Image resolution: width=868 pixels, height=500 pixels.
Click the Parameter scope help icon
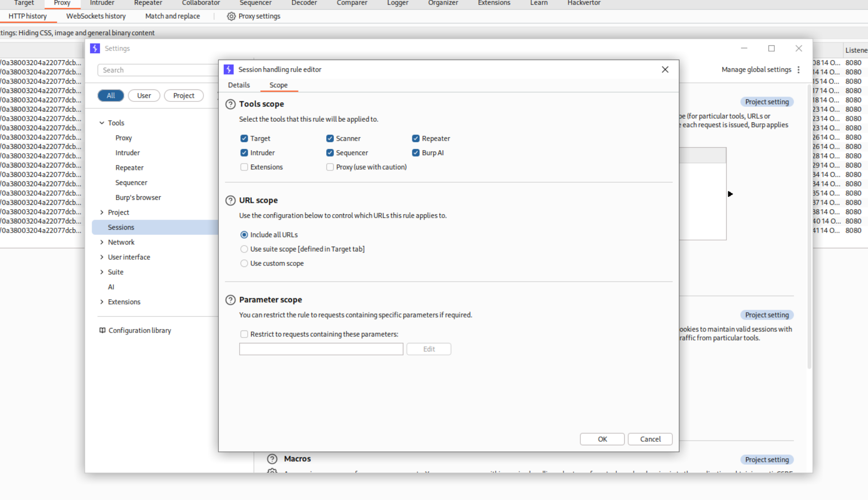tap(230, 300)
